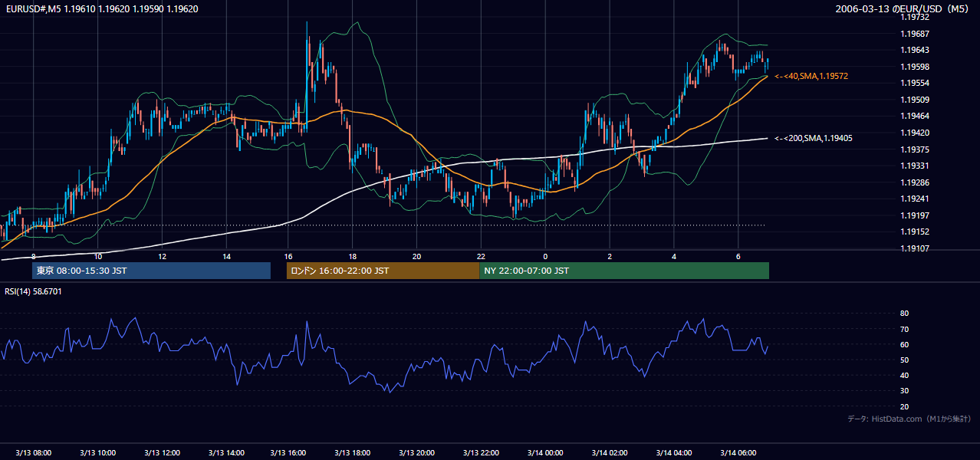Select the 200 SMA label 1.19405
The image size is (980, 460).
[x=814, y=139]
